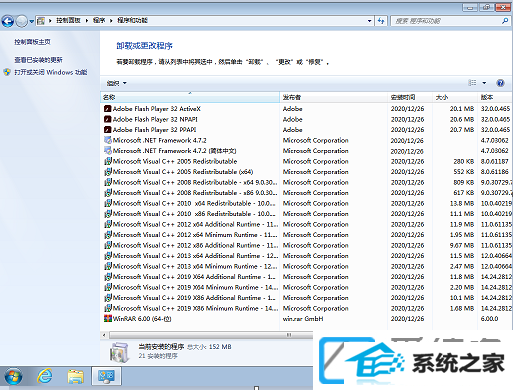513x390 pixels.
Task: Expand arrow after 控制面板 breadcrumb
Action: click(87, 21)
